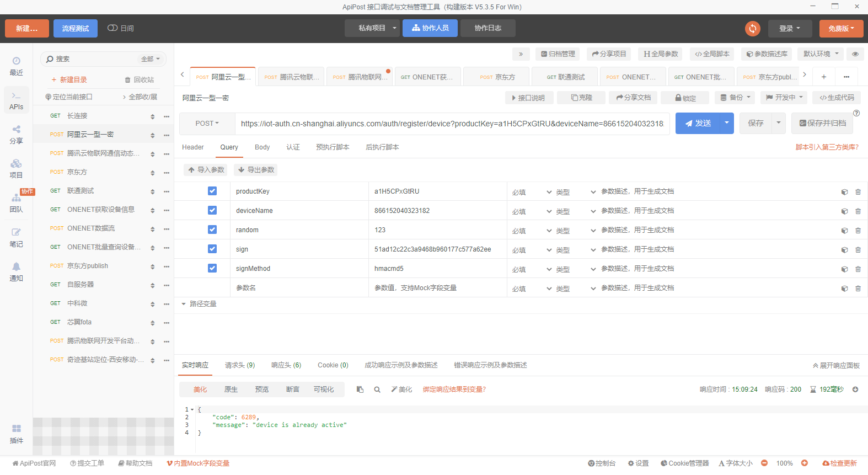868x475 pixels.
Task: Select the APIs sidebar icon
Action: [x=16, y=100]
